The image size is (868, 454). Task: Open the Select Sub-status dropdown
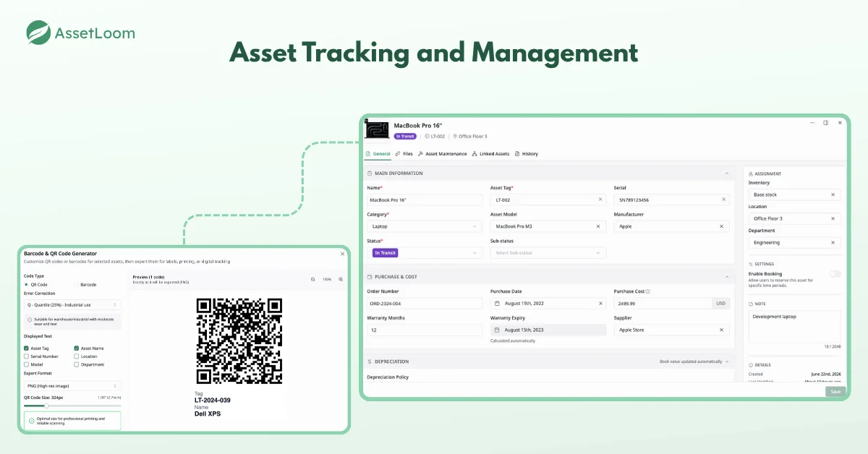548,253
